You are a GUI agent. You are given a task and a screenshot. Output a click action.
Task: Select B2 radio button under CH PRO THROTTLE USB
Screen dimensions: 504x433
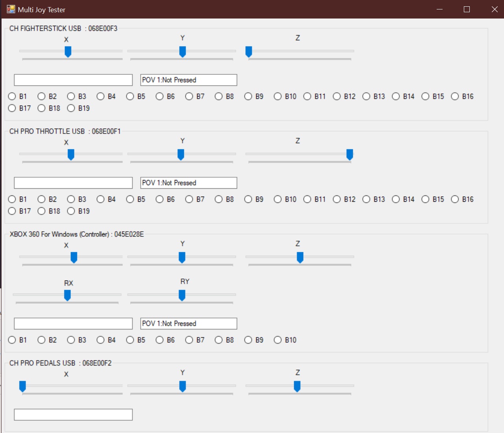click(47, 199)
